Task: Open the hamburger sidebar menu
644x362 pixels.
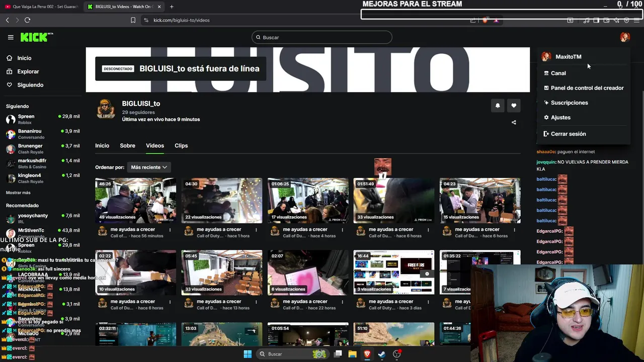Action: click(11, 37)
